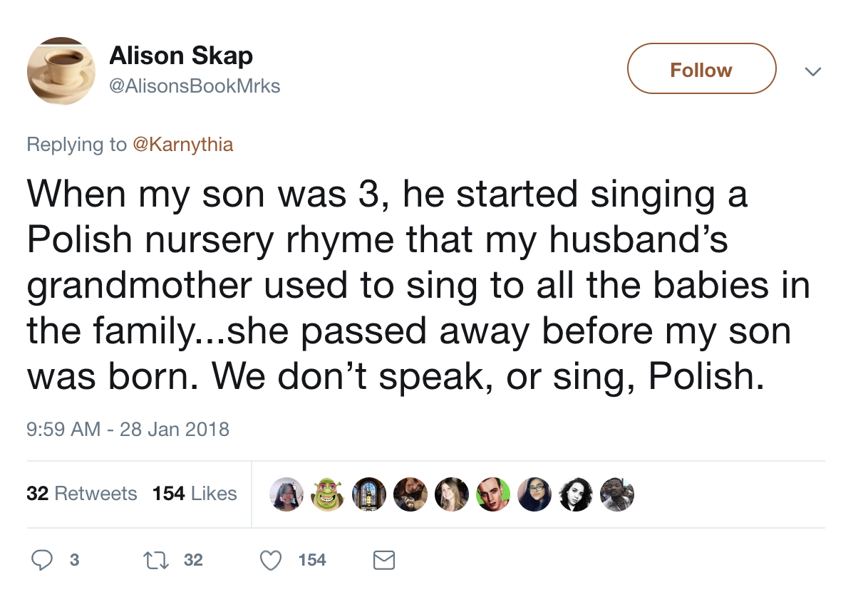This screenshot has width=868, height=597.
Task: Open Alison Skap's coffee cup avatar
Action: click(61, 71)
